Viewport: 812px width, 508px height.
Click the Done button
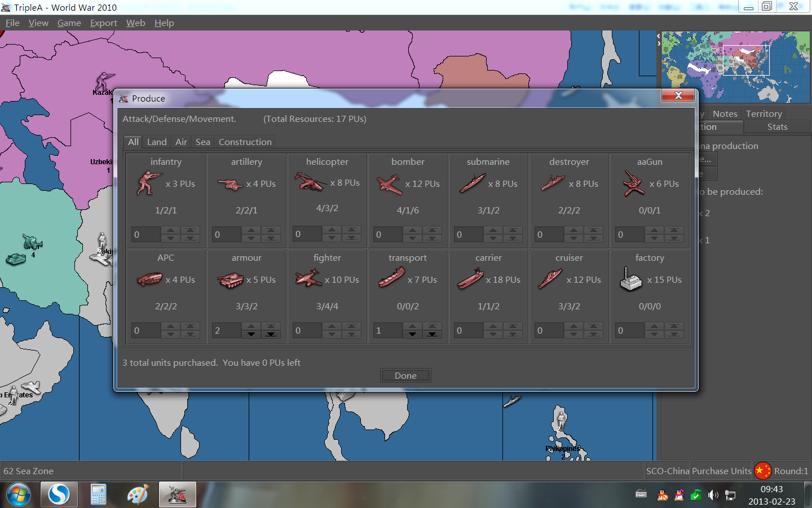(405, 375)
